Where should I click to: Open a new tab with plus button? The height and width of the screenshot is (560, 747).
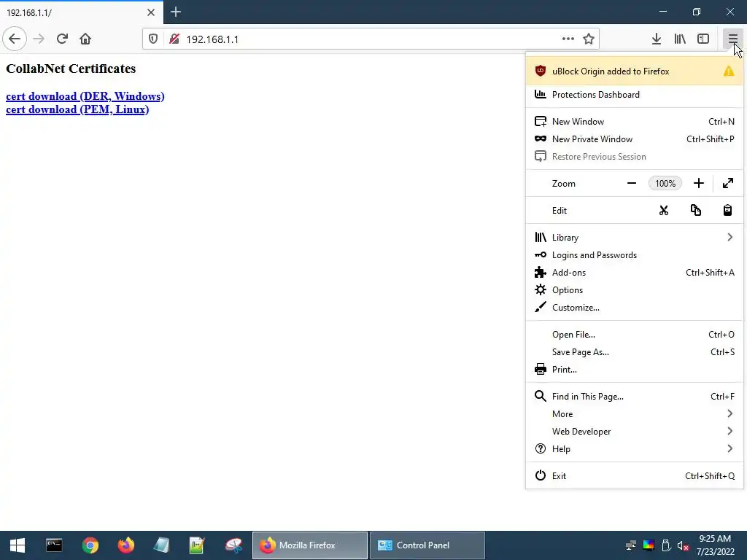[x=176, y=12]
